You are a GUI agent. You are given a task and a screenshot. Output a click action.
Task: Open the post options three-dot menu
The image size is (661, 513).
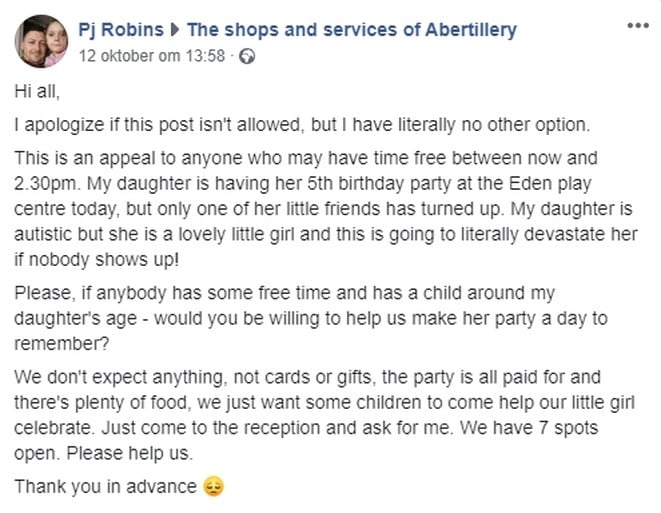pyautogui.click(x=638, y=26)
